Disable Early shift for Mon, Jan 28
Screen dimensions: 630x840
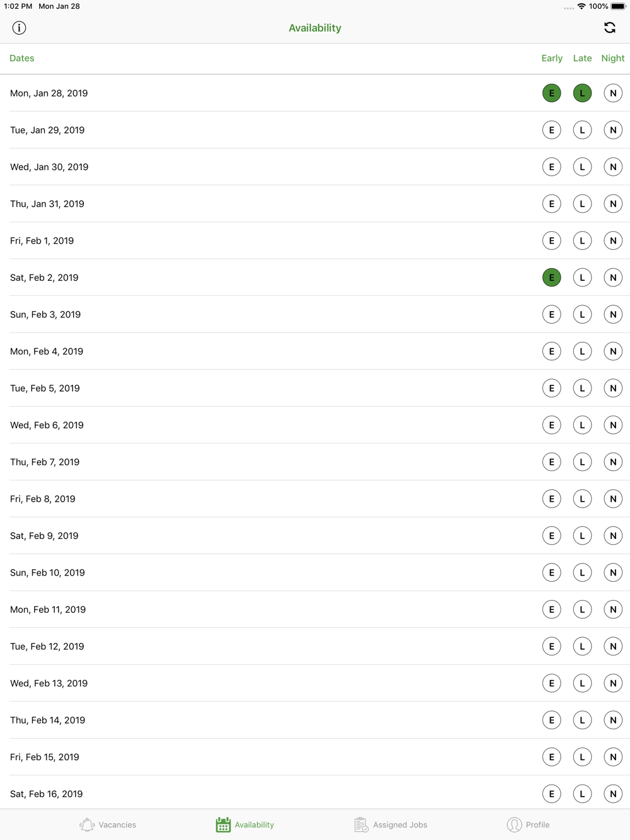click(551, 93)
